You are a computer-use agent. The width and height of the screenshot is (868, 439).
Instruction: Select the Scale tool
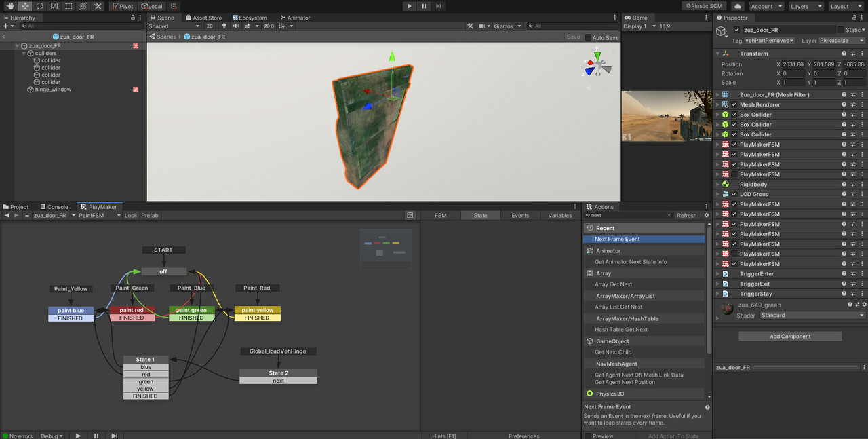tap(54, 6)
